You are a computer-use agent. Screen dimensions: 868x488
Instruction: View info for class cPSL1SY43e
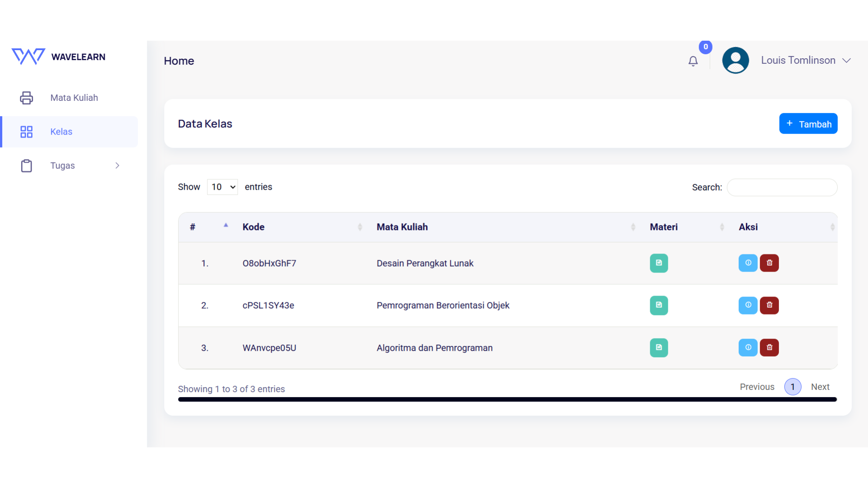(748, 305)
